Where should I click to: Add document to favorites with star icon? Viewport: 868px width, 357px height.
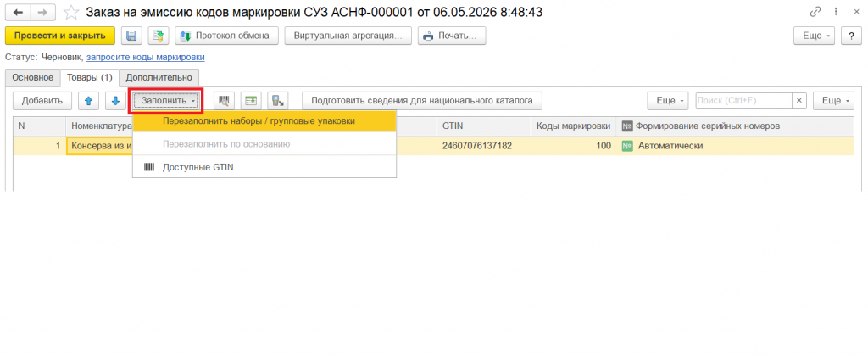pyautogui.click(x=70, y=12)
